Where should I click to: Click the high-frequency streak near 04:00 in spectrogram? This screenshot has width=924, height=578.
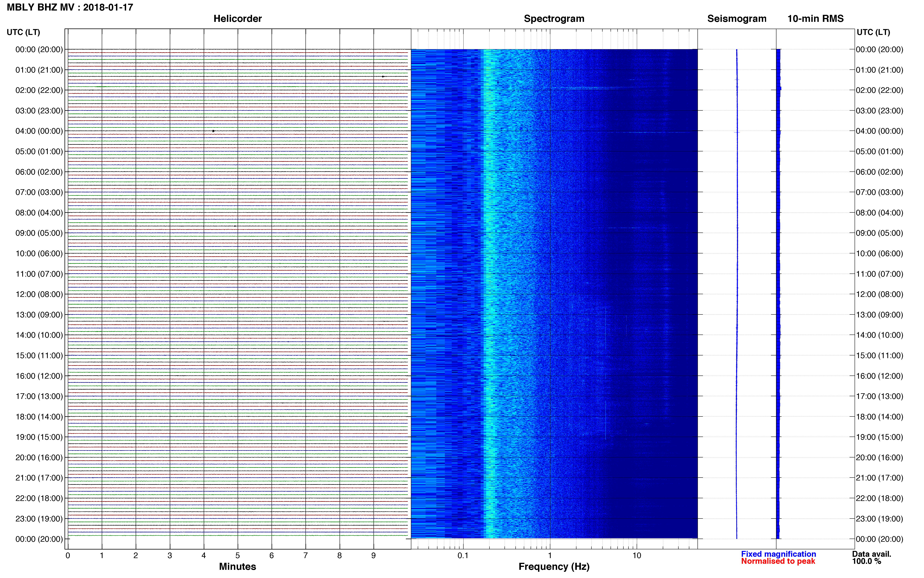point(646,133)
